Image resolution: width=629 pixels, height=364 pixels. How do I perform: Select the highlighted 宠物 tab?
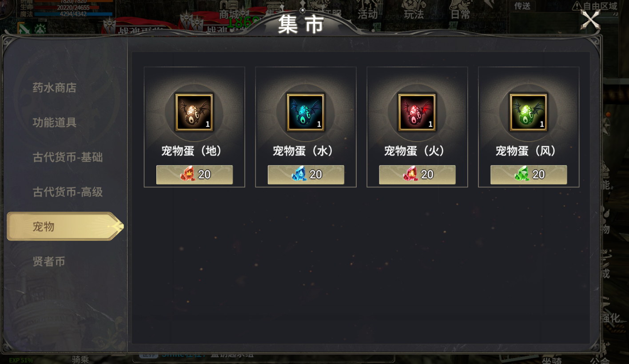pyautogui.click(x=65, y=226)
